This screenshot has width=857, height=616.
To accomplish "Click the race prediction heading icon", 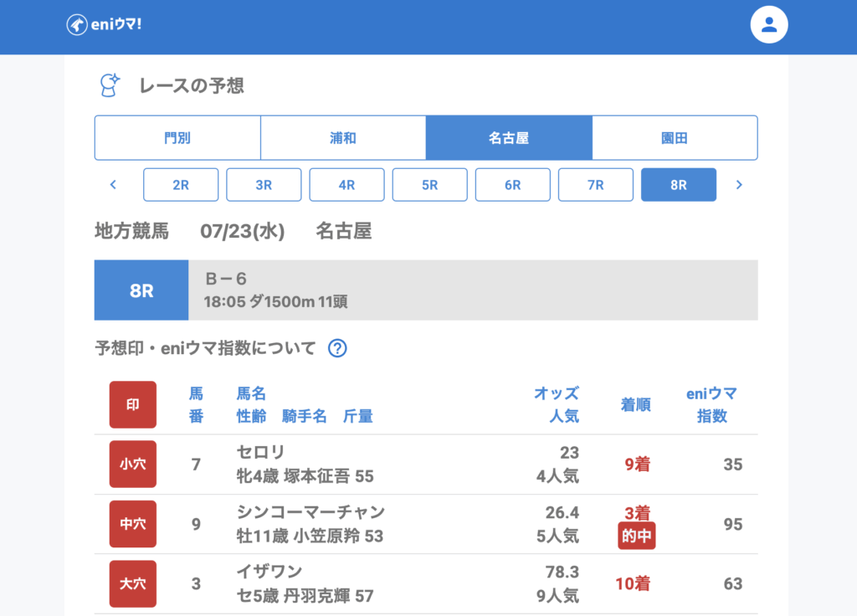I will [109, 85].
